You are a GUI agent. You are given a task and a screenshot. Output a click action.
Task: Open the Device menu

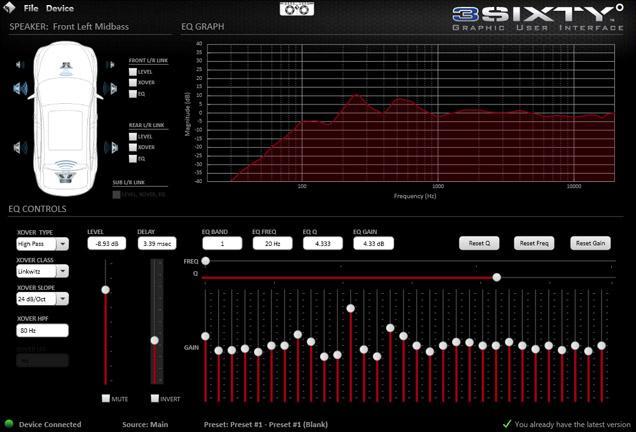click(59, 8)
